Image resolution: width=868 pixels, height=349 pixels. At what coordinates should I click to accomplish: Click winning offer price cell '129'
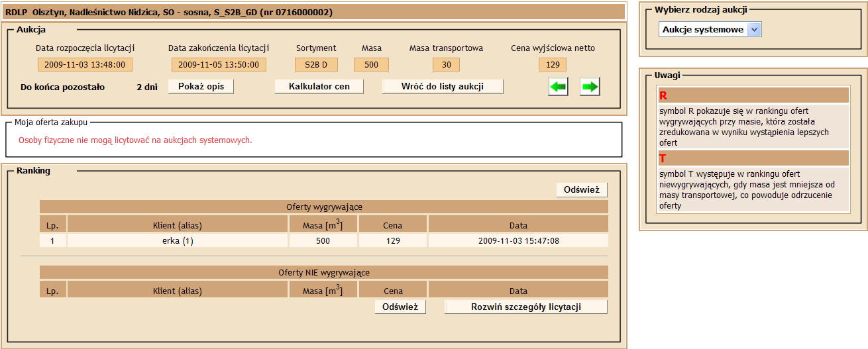(393, 241)
